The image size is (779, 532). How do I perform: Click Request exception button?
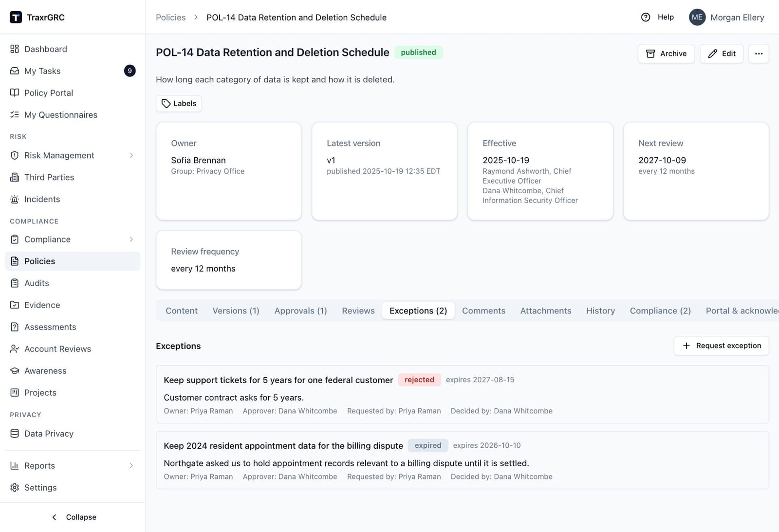tap(721, 346)
